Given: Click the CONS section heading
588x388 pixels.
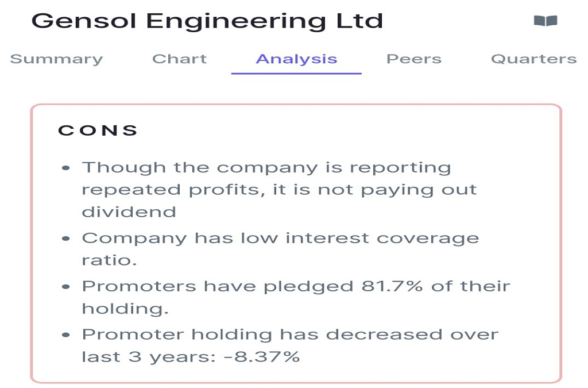Looking at the screenshot, I should 98,130.
